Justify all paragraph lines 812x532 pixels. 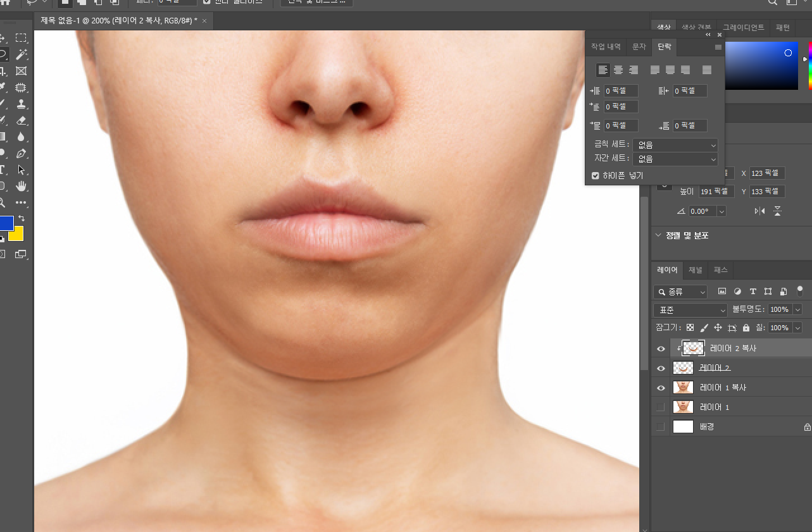707,70
